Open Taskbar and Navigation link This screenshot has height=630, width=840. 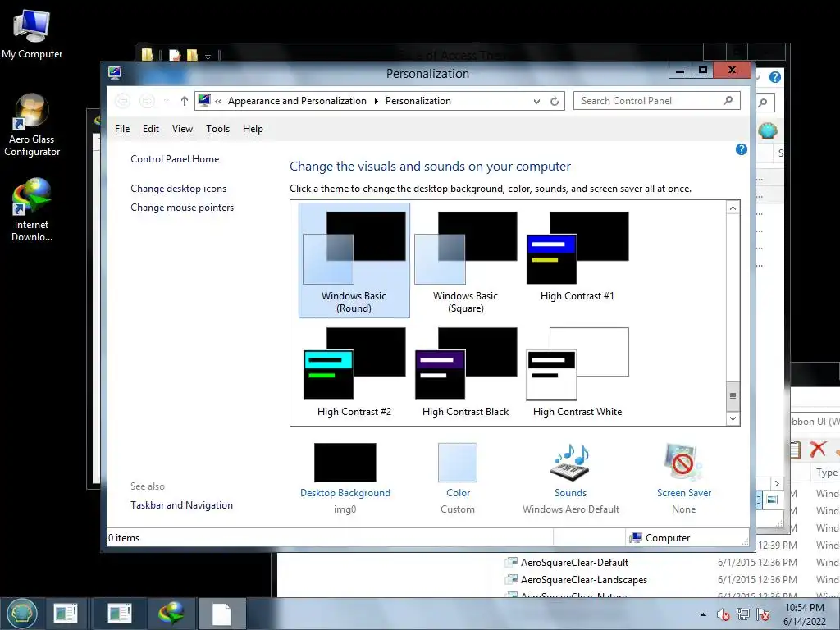tap(181, 505)
